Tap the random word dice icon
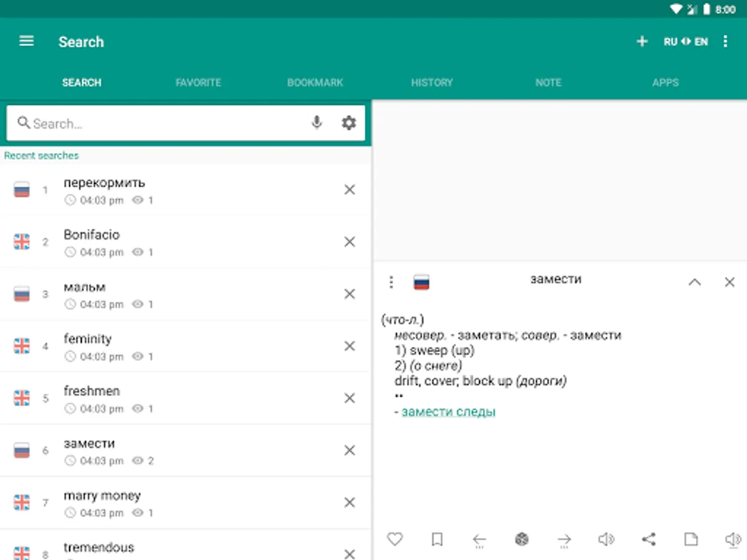This screenshot has width=747, height=560. click(x=522, y=539)
